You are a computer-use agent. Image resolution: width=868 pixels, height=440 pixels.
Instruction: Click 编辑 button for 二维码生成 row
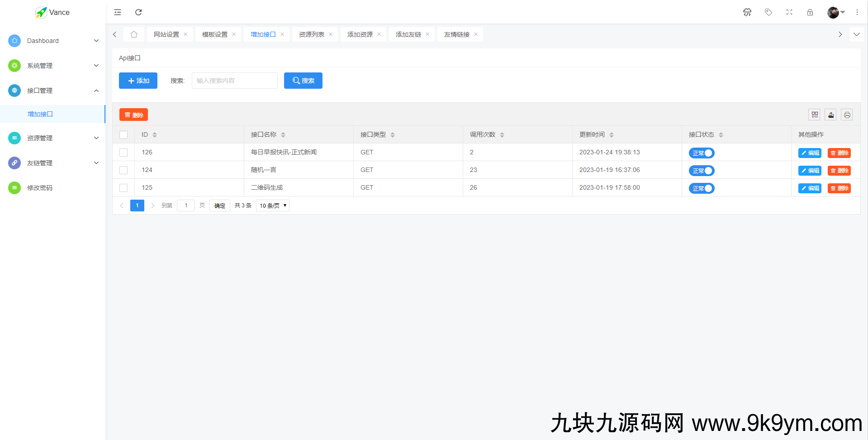tap(810, 188)
